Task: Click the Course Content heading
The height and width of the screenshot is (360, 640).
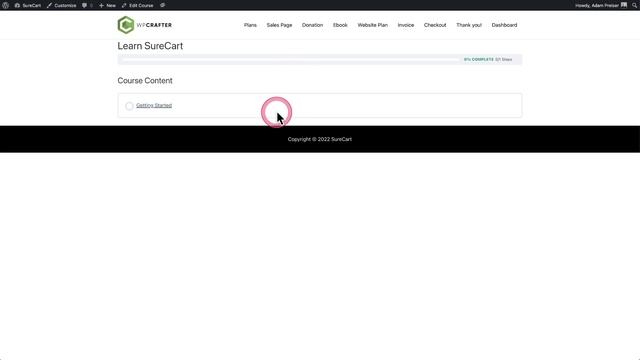Action: coord(145,81)
